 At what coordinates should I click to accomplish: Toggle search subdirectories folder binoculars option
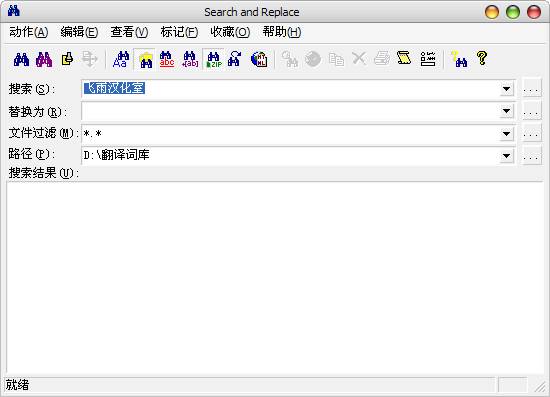click(x=145, y=59)
